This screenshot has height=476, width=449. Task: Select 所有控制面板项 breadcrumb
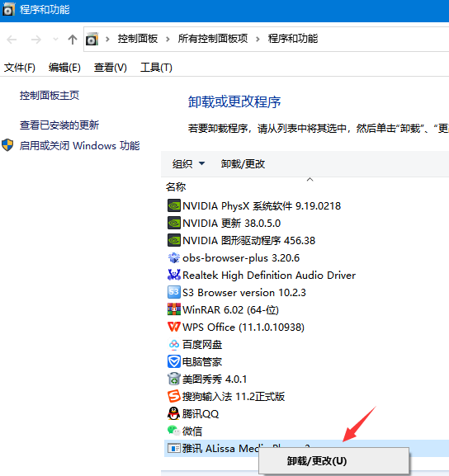coord(213,39)
